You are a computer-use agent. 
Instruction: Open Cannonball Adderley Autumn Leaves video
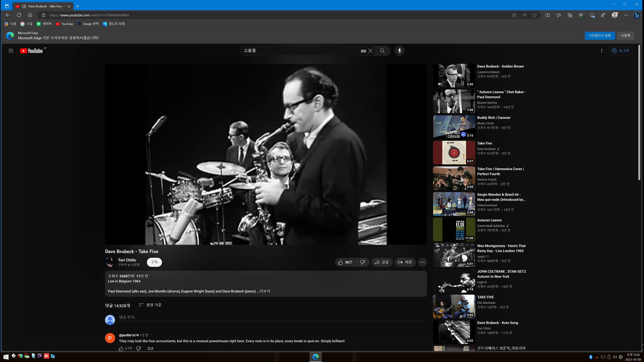pyautogui.click(x=454, y=229)
